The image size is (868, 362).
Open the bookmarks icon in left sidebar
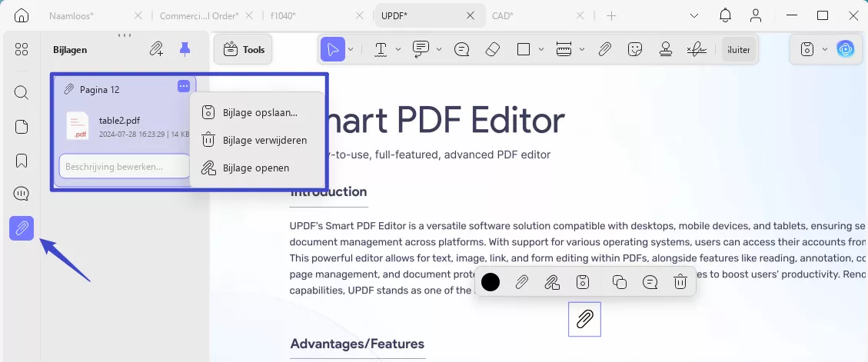tap(21, 161)
